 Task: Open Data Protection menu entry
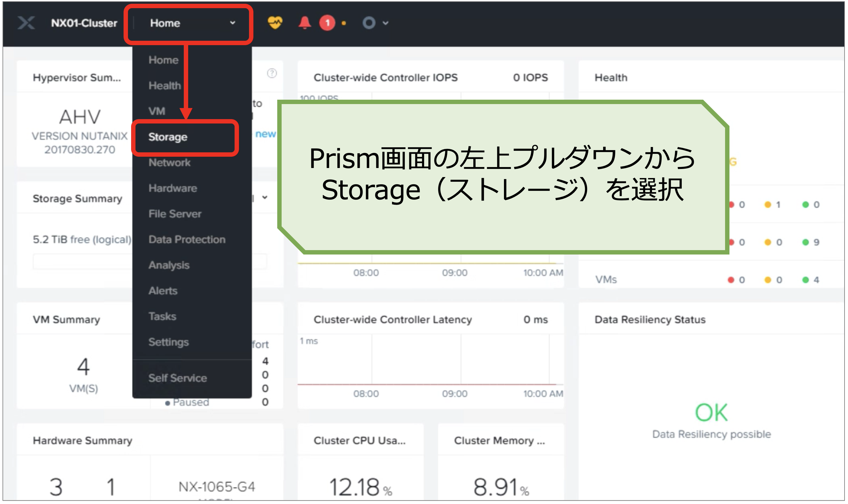187,239
